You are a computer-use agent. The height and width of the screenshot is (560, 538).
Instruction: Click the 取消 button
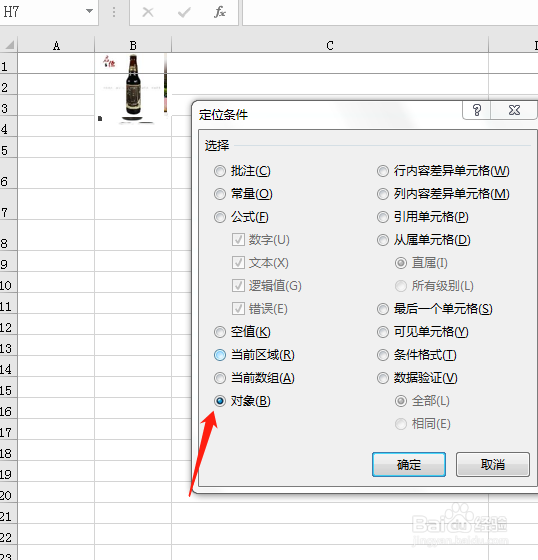click(493, 464)
